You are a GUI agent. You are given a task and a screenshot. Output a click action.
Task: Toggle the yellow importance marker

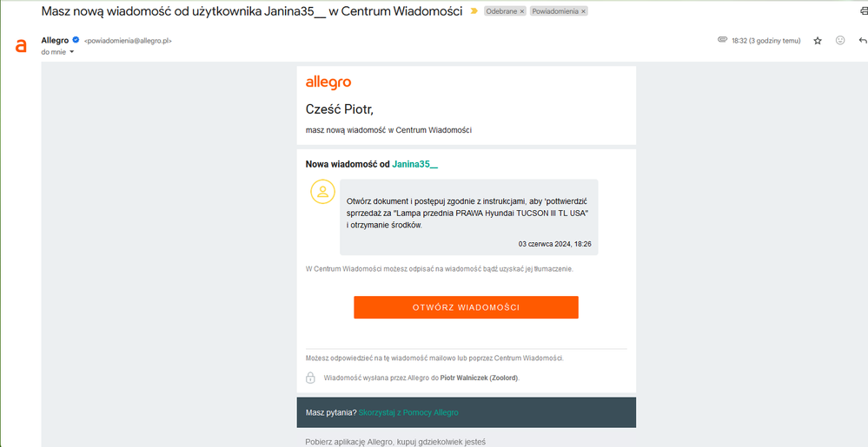[474, 11]
